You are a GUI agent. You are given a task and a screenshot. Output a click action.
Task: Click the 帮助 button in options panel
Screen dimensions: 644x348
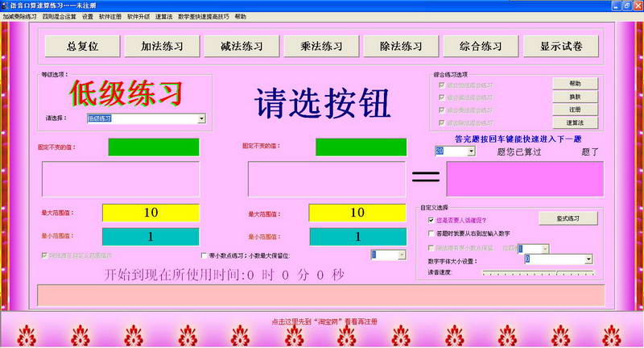(575, 84)
